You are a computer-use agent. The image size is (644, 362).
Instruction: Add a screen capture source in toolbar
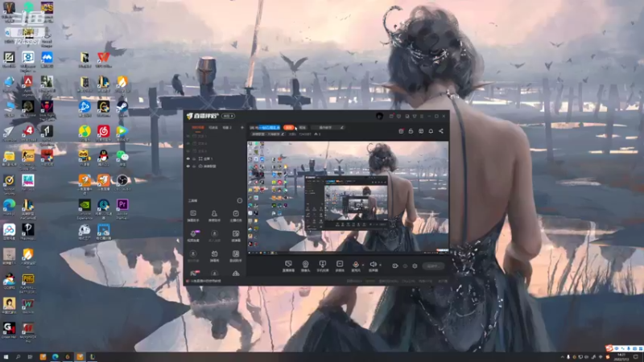[288, 266]
